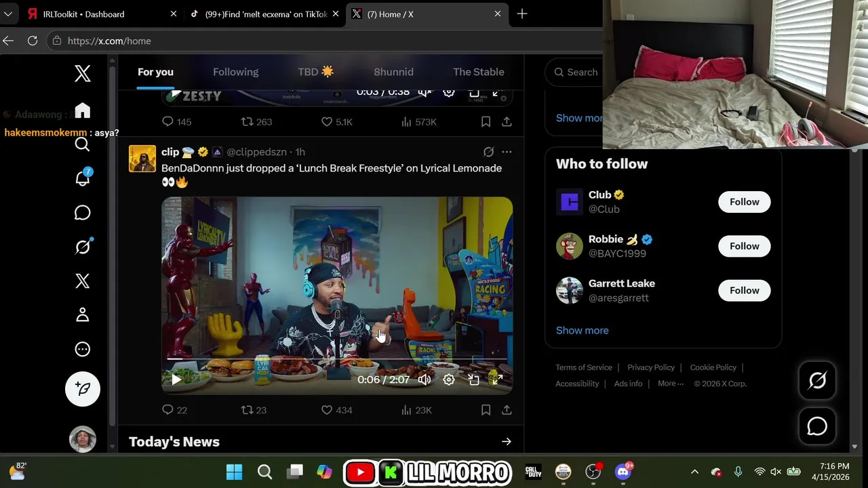868x488 pixels.
Task: Seek on the BenDaDonnn video progress bar
Action: [337, 359]
